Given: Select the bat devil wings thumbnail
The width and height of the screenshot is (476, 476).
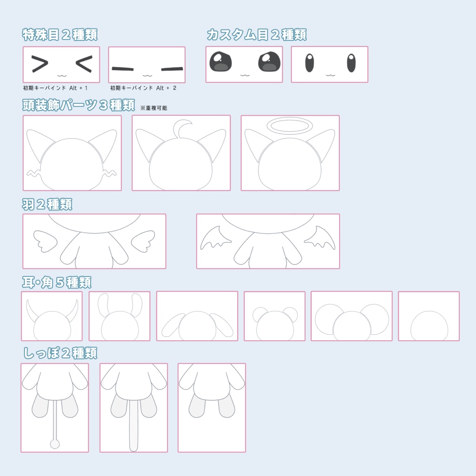Looking at the screenshot, I should 268,241.
